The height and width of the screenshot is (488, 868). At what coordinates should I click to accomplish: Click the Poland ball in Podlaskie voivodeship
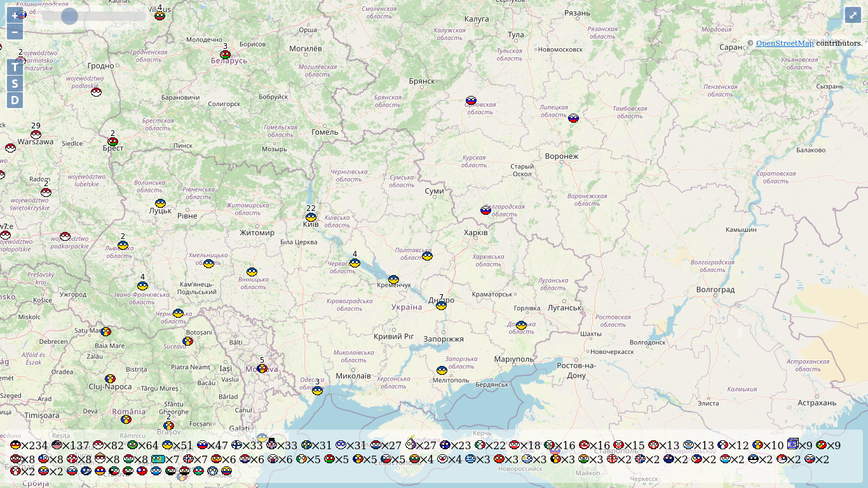click(x=96, y=92)
